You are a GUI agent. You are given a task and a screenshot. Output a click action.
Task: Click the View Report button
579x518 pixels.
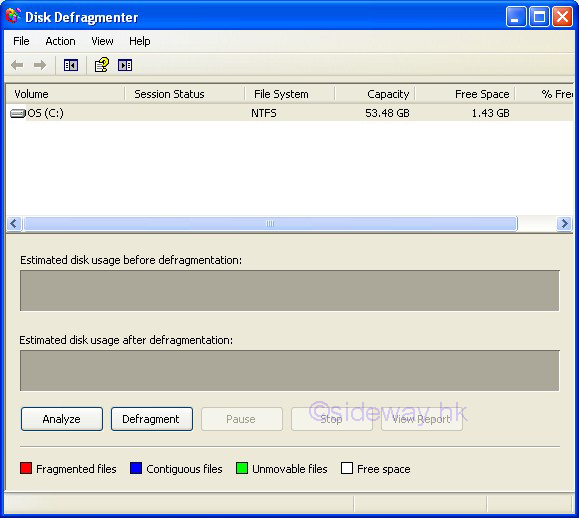pos(422,419)
